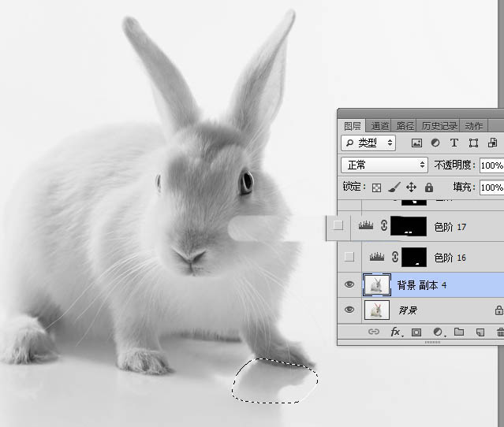Select the 色阶 17 levels adjustment icon

point(366,225)
